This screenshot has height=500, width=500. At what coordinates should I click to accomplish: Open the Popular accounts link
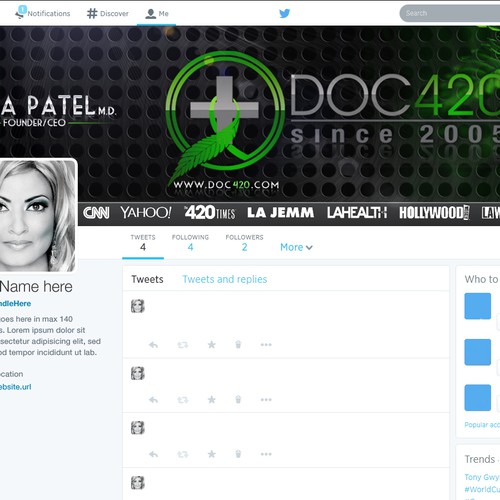click(x=482, y=425)
